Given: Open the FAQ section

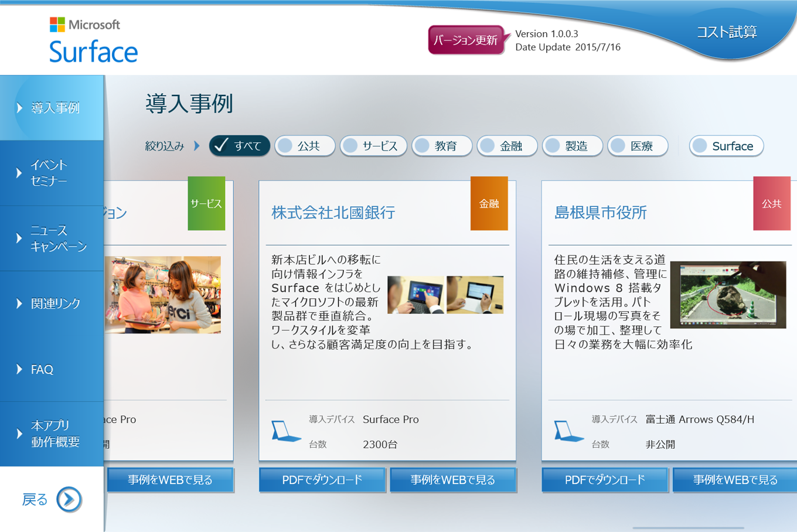Looking at the screenshot, I should pos(52,369).
